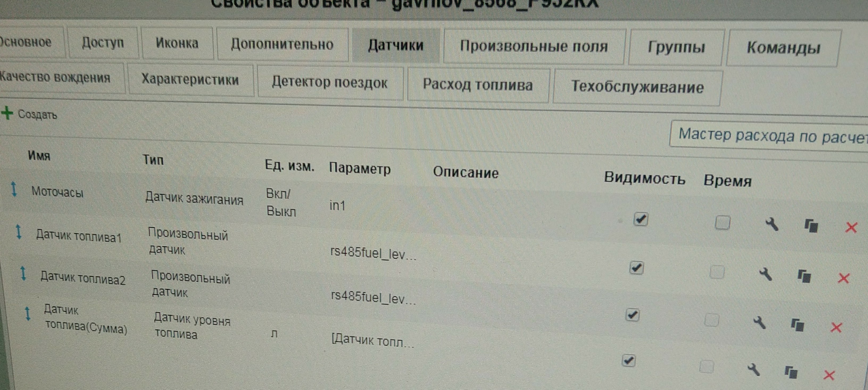This screenshot has width=868, height=390.
Task: Open the Команды tab
Action: coord(783,48)
